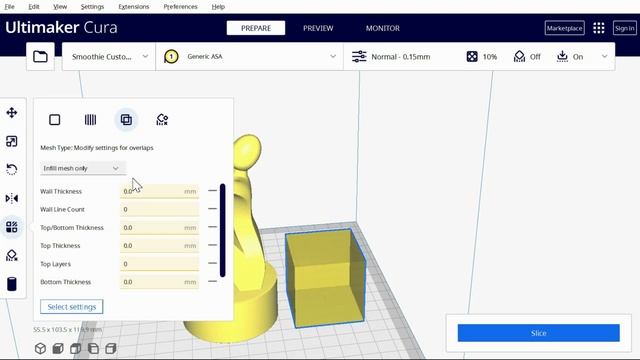Set mesh type to Normal model
The width and height of the screenshot is (640, 360).
coord(55,120)
